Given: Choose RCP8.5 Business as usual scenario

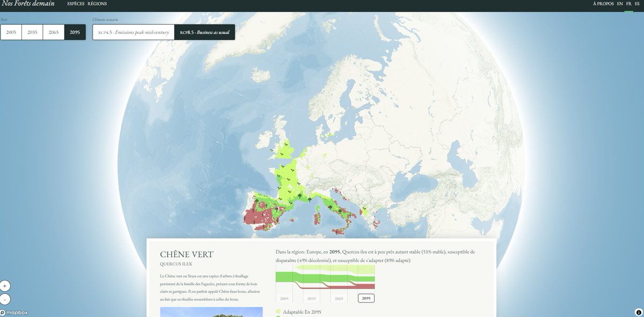Looking at the screenshot, I should [205, 32].
